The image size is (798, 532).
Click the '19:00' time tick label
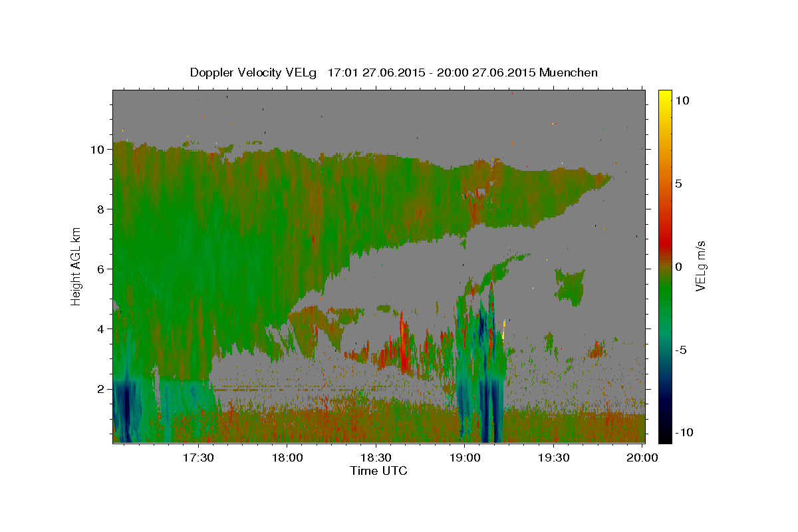tap(465, 458)
